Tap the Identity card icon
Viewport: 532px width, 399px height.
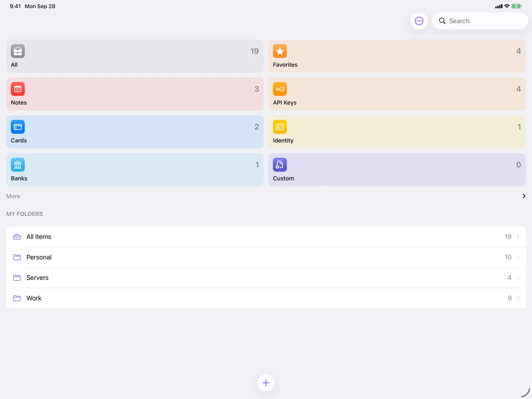tap(280, 127)
